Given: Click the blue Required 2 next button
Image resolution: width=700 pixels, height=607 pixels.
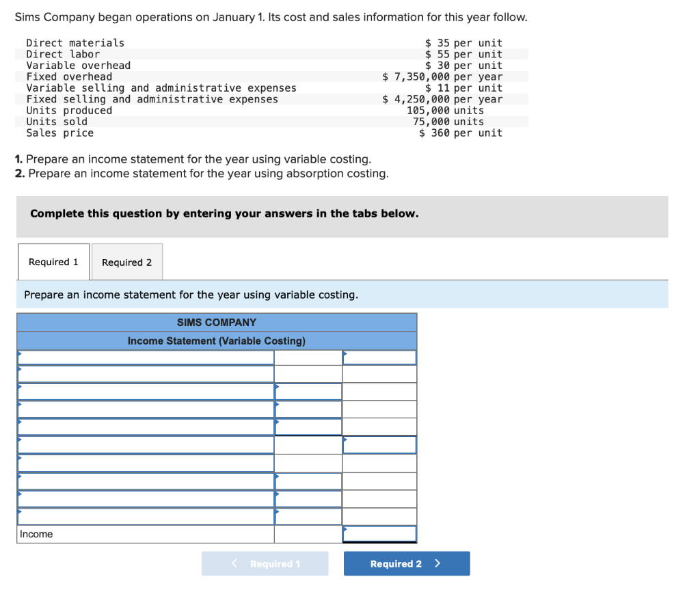Looking at the screenshot, I should pyautogui.click(x=407, y=563).
